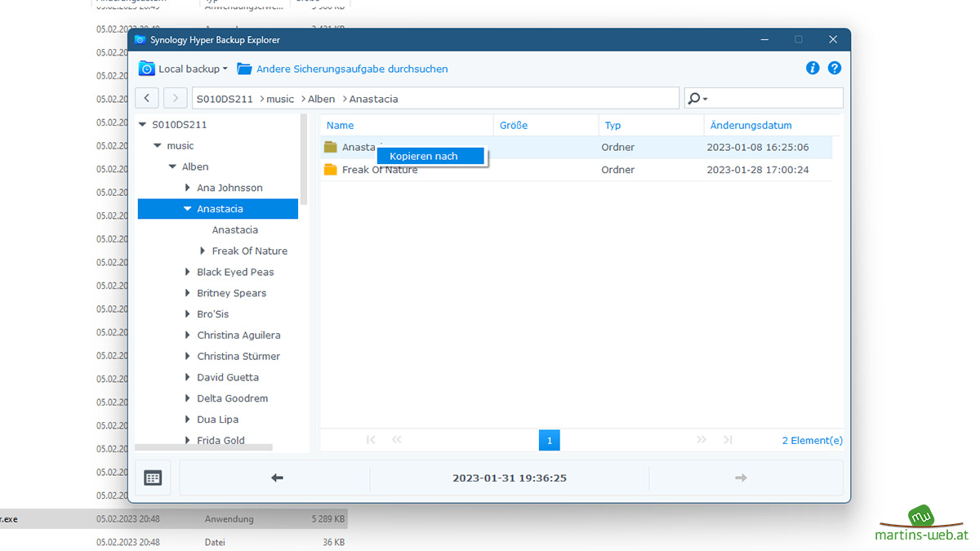This screenshot has width=980, height=551.
Task: Go back with the left chevron button
Action: [x=147, y=99]
